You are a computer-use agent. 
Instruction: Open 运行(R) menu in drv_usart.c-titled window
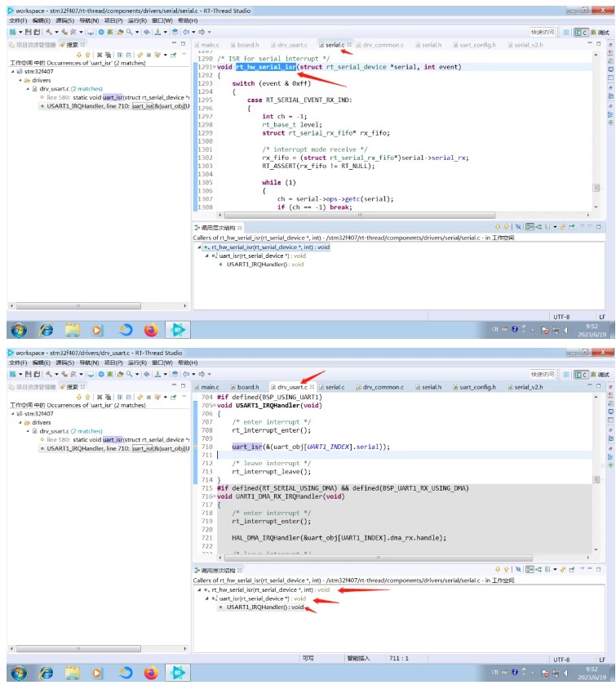137,363
